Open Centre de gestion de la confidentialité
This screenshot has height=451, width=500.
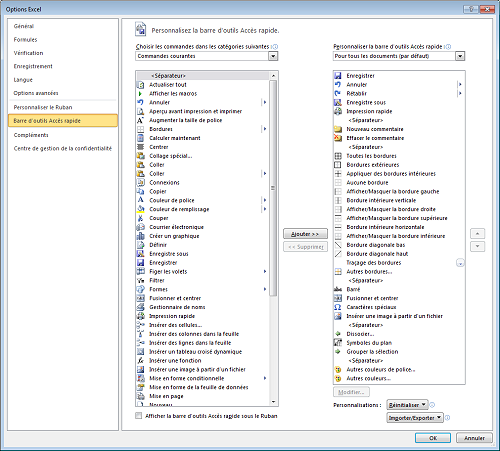63,148
